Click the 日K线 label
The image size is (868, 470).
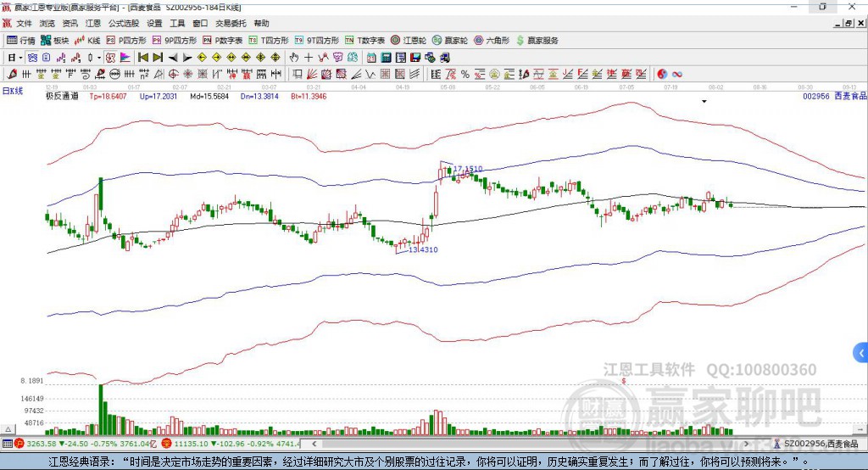pos(13,92)
